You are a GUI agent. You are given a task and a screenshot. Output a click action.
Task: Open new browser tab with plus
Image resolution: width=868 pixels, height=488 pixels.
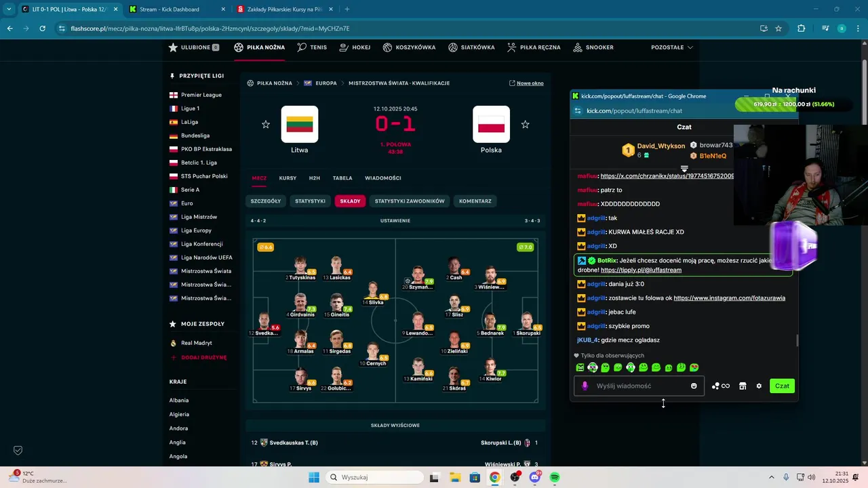347,9
